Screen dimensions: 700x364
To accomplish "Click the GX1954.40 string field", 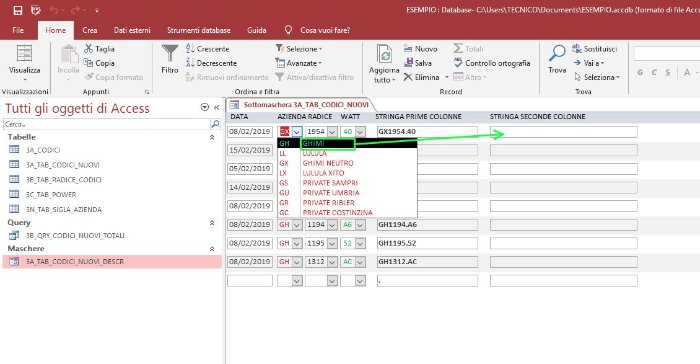I will pyautogui.click(x=427, y=132).
